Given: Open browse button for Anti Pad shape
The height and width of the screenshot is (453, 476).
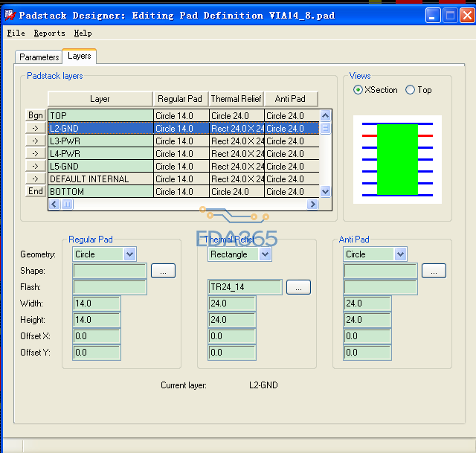Looking at the screenshot, I should click(x=434, y=271).
